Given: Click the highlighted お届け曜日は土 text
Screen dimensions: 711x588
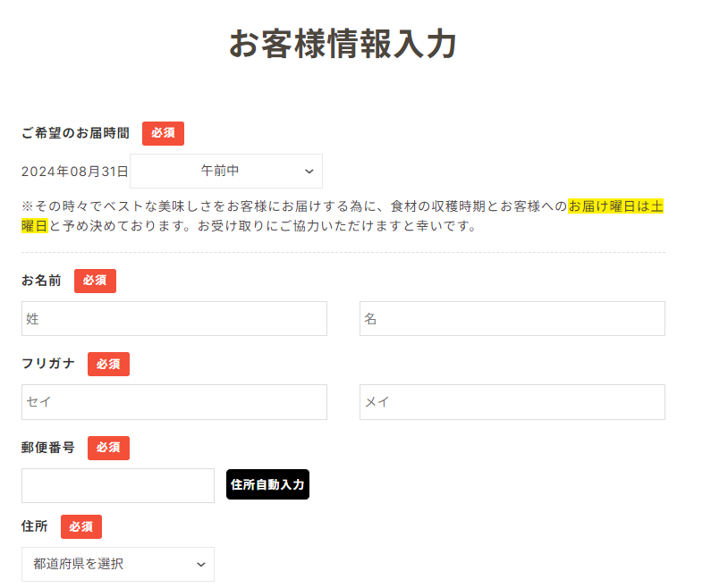Looking at the screenshot, I should (x=616, y=206).
